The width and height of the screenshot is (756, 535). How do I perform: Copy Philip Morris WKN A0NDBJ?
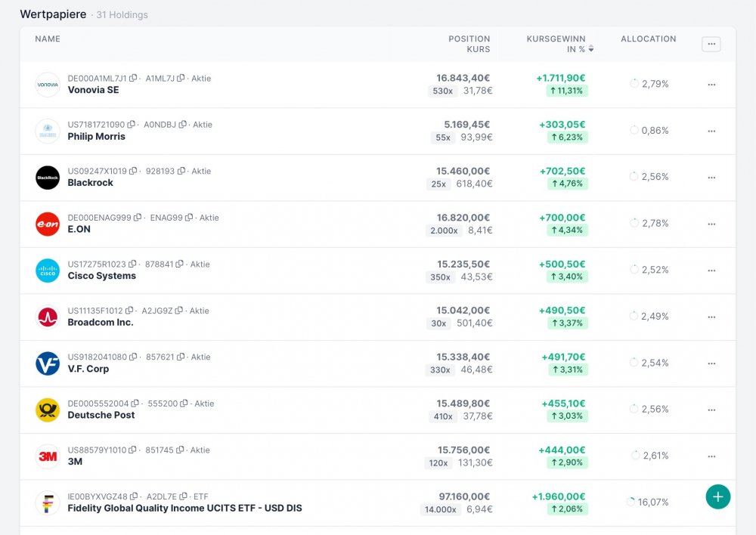pos(181,125)
